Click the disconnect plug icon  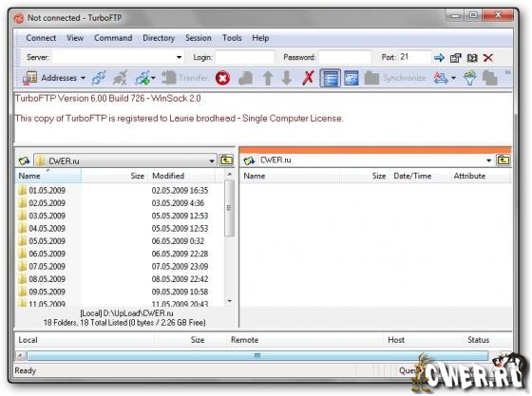coord(120,78)
